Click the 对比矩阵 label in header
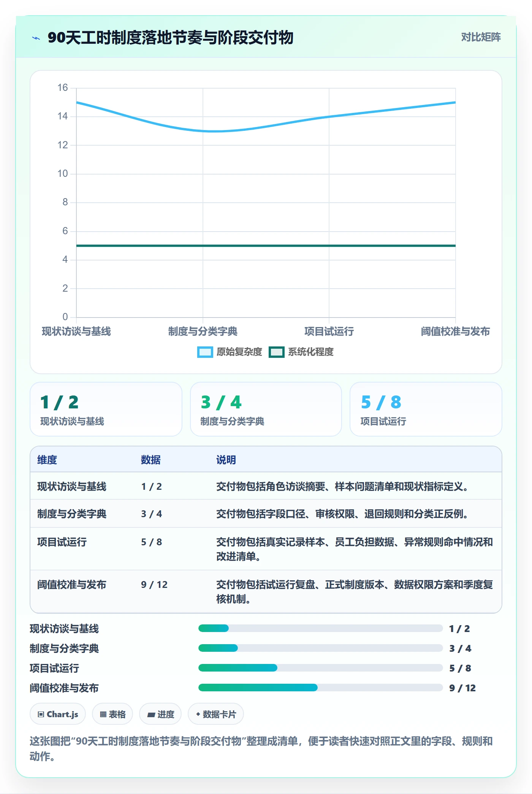The width and height of the screenshot is (532, 794). click(x=481, y=37)
